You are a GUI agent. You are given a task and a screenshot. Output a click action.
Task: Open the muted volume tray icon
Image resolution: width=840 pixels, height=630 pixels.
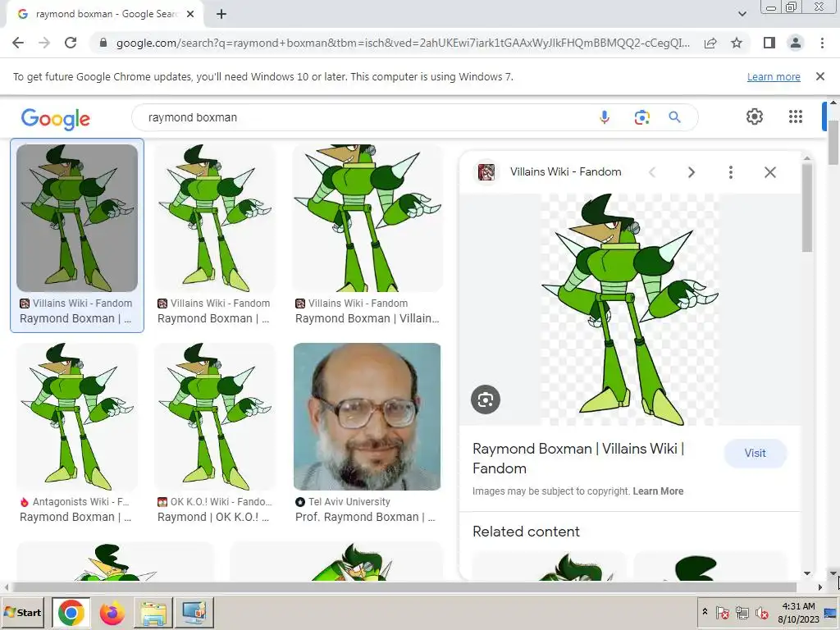click(x=760, y=612)
